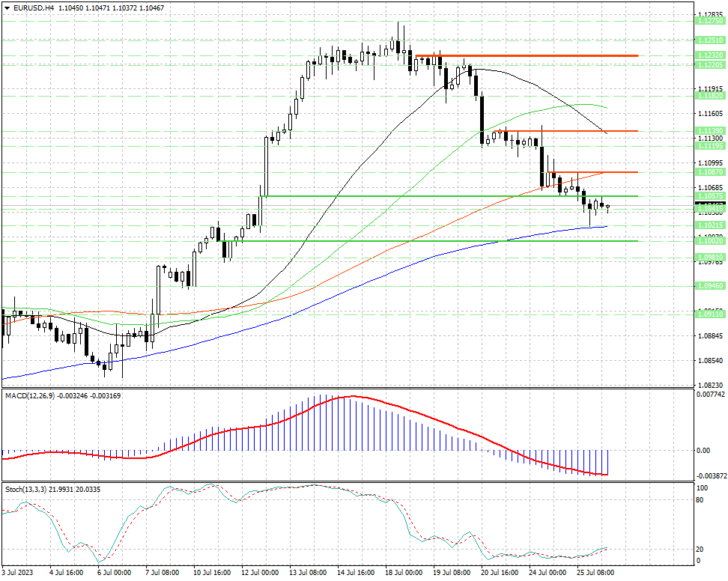This screenshot has height=581, width=728.
Task: Click the 1.12320 price level label
Action: click(x=710, y=55)
